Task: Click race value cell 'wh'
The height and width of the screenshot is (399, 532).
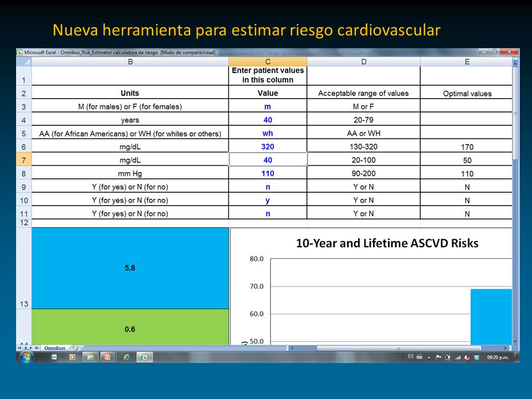Action: point(268,133)
